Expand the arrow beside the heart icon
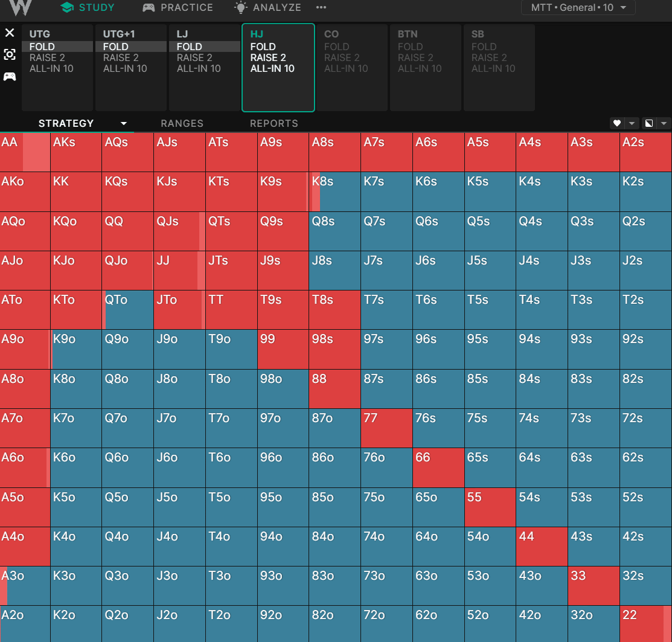The height and width of the screenshot is (642, 672). pos(632,123)
